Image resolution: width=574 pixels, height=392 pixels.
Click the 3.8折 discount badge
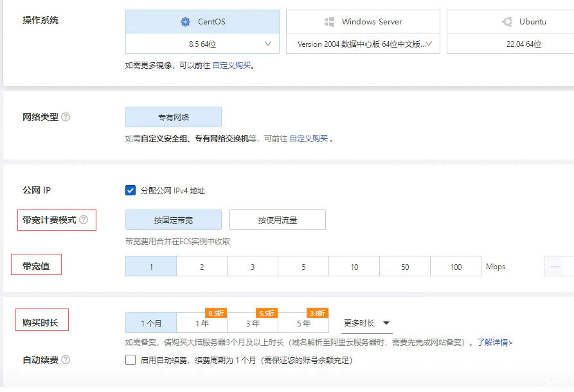(318, 313)
